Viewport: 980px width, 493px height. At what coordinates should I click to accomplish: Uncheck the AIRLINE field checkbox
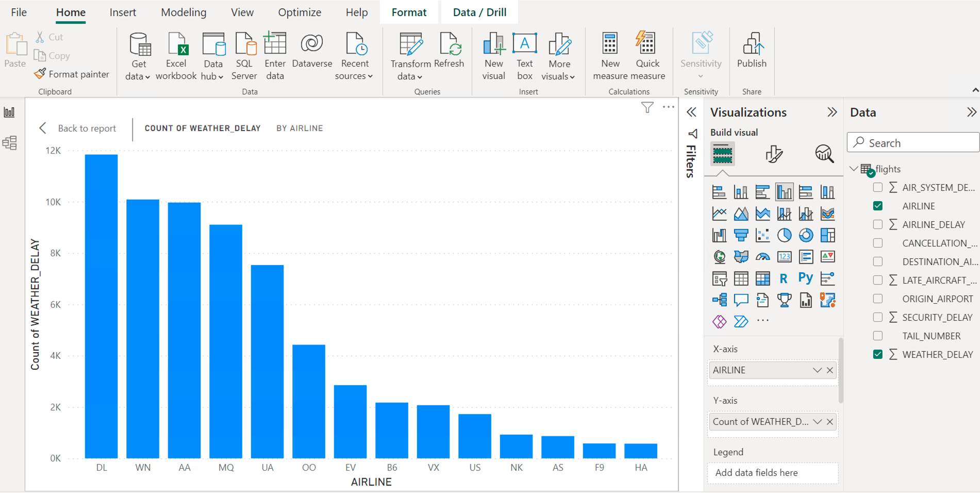(878, 206)
